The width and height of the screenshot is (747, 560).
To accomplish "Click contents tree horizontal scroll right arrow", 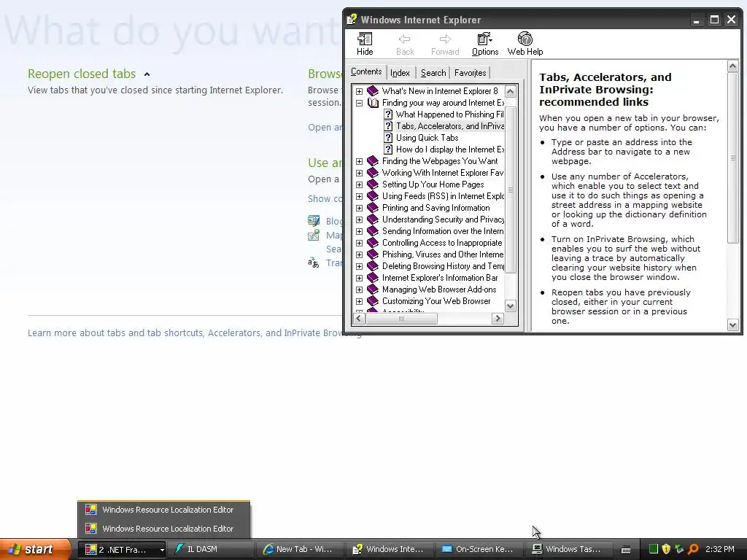I will pos(498,319).
